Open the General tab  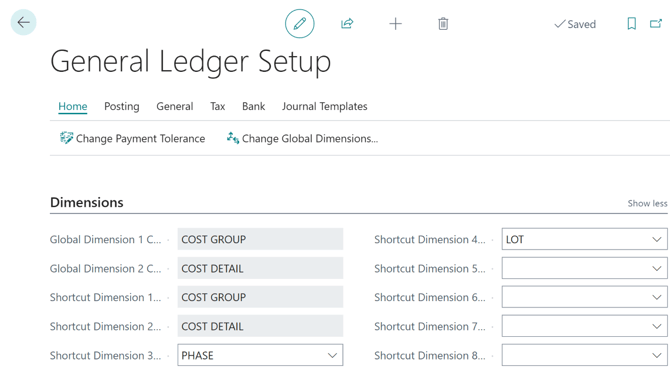pos(175,106)
